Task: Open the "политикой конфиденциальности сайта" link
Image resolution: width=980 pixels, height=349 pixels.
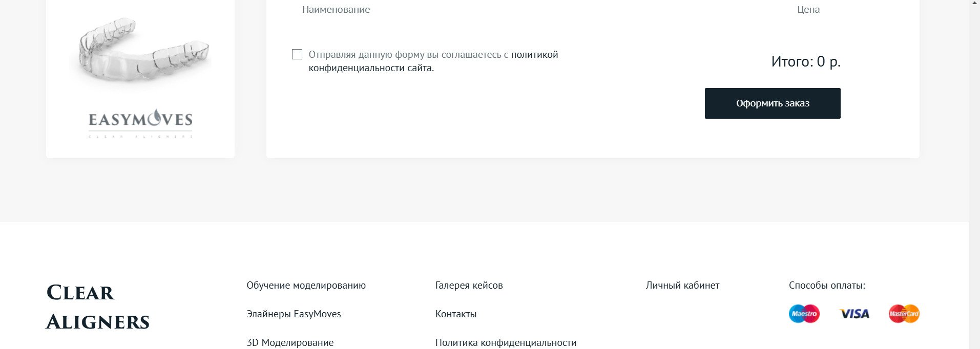Action: [534, 55]
